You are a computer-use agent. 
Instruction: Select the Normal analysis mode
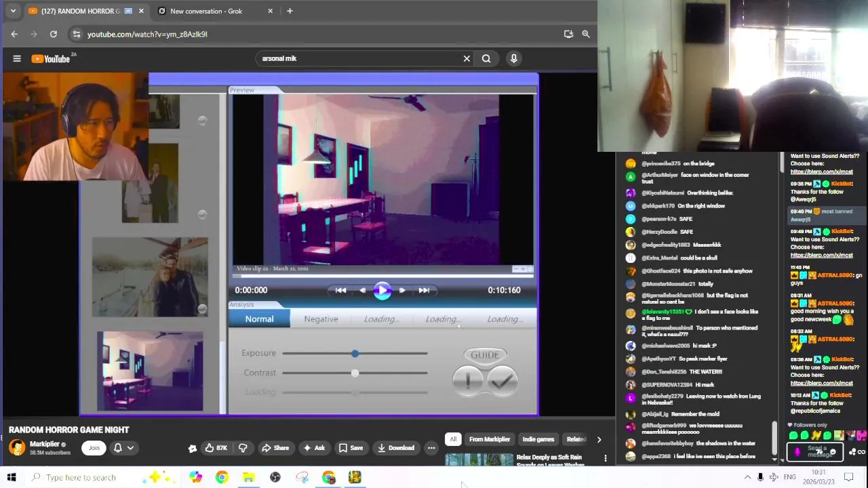click(x=259, y=319)
